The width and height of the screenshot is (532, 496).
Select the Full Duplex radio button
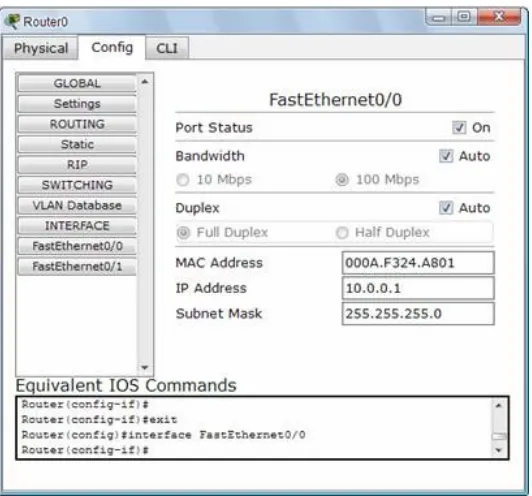tap(184, 233)
